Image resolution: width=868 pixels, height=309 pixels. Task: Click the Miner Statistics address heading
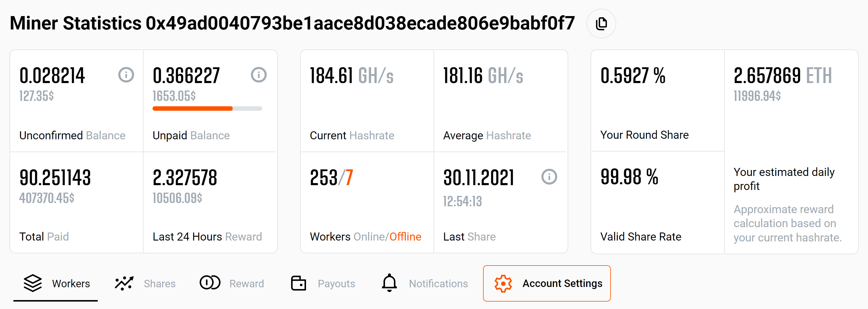pyautogui.click(x=291, y=23)
